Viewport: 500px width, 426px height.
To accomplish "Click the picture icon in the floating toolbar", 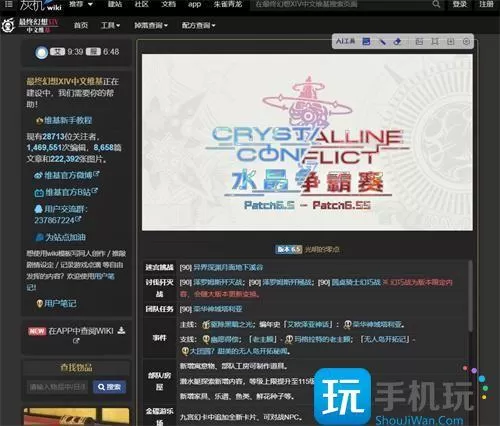I will pos(419,42).
